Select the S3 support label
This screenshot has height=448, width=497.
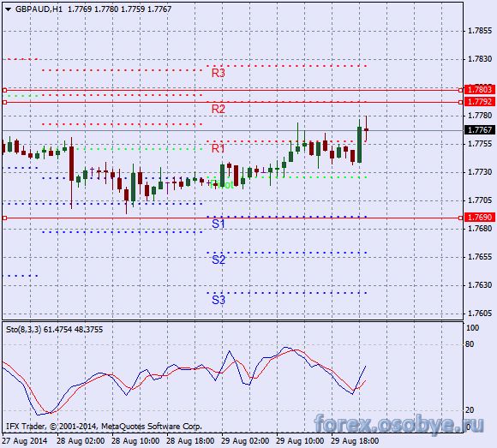[x=218, y=300]
